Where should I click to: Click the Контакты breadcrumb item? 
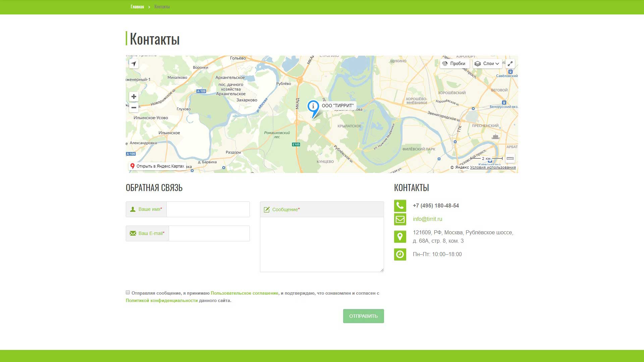point(162,7)
